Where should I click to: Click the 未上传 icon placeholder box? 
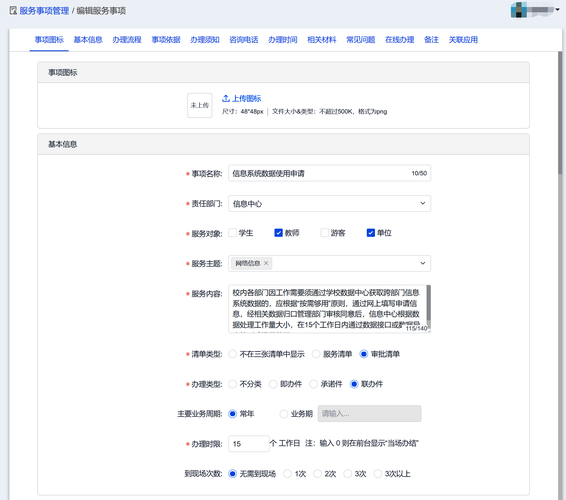point(200,105)
